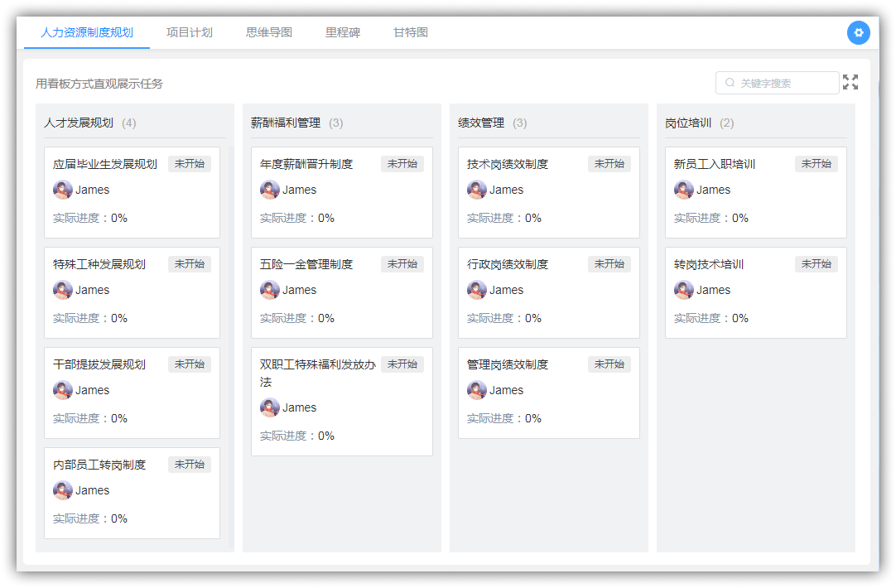
Task: Click James avatar on 技术岗绩效制度 card
Action: tap(477, 190)
